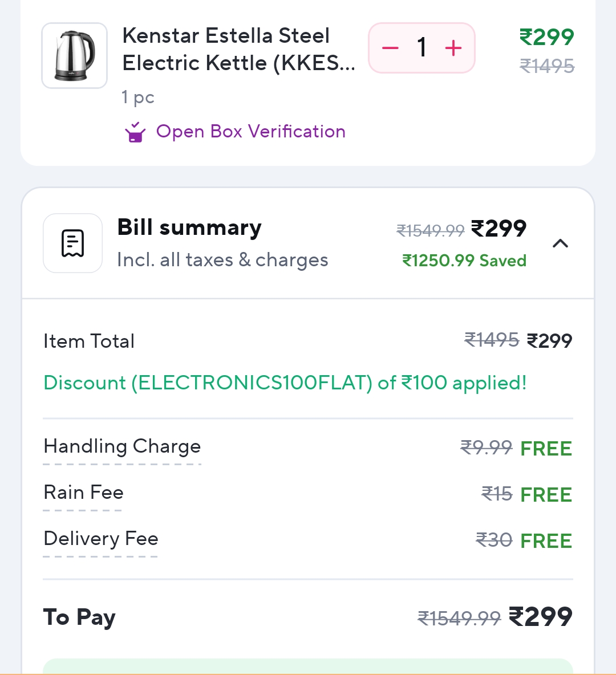Decrease kettle quantity with minus button
Viewport: 616px width, 675px height.
pos(390,48)
